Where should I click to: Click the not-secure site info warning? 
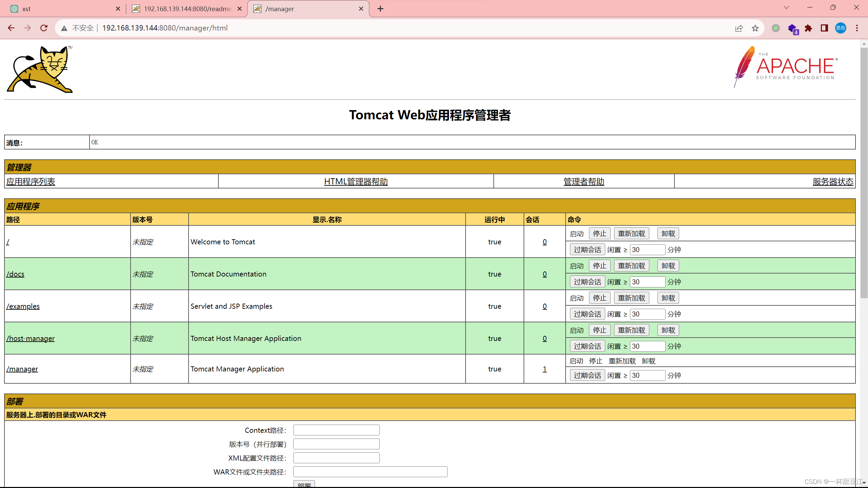(78, 28)
